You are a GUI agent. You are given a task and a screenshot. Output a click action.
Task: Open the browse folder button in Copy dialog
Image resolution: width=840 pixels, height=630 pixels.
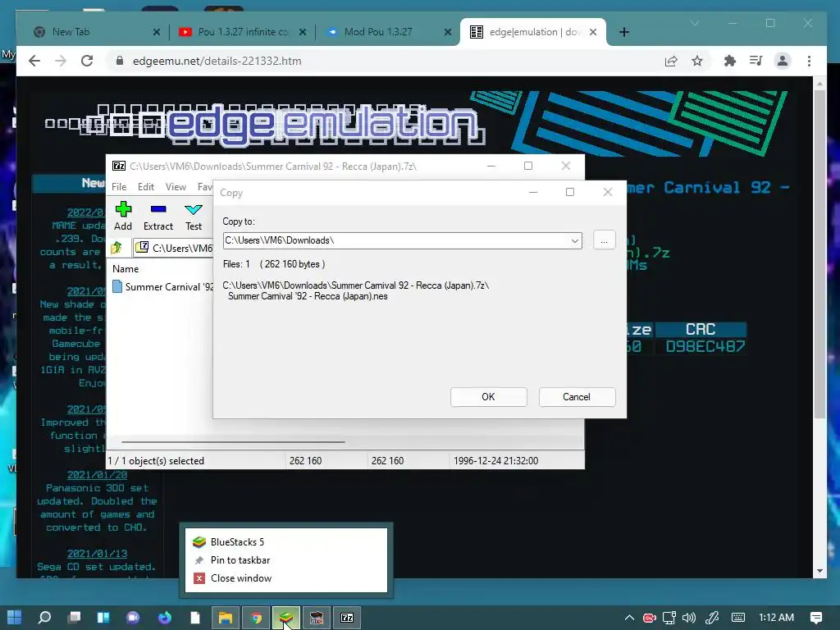point(604,240)
